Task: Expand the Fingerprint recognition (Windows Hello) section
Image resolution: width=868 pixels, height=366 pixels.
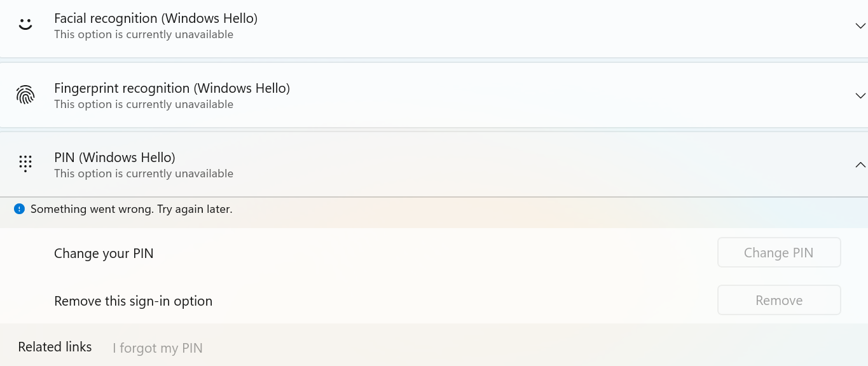Action: click(860, 95)
